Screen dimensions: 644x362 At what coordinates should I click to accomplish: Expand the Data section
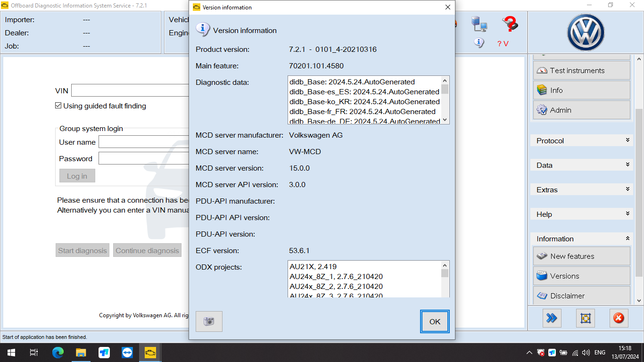point(581,165)
